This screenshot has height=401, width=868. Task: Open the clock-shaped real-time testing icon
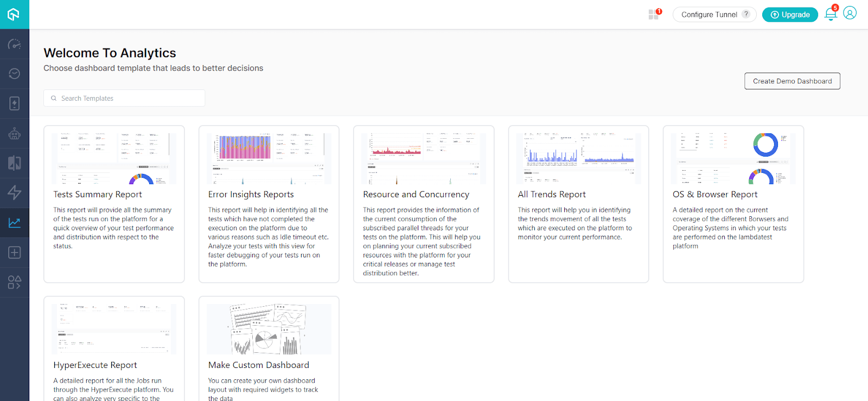click(x=14, y=74)
